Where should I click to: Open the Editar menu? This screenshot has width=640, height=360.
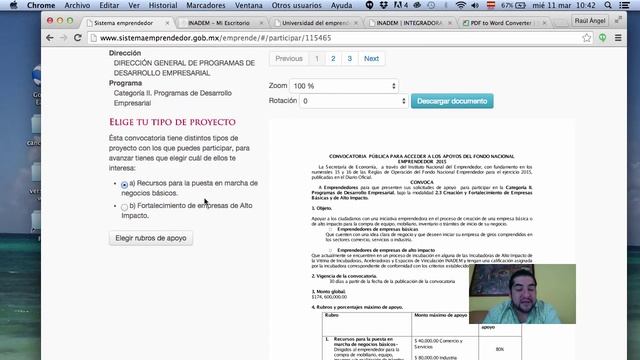coord(109,5)
